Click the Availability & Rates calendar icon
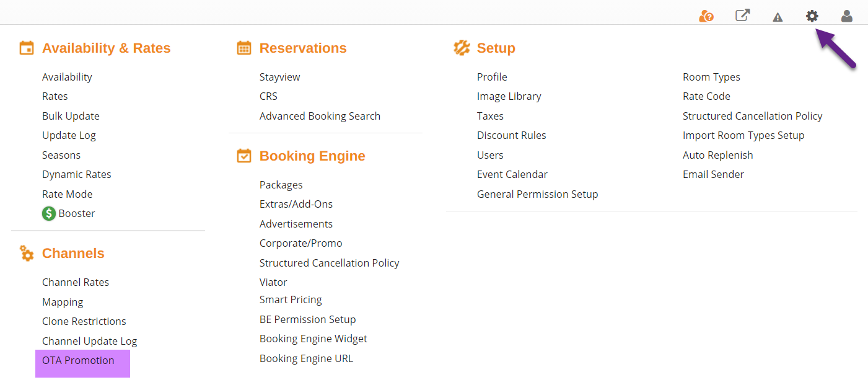 [x=27, y=48]
